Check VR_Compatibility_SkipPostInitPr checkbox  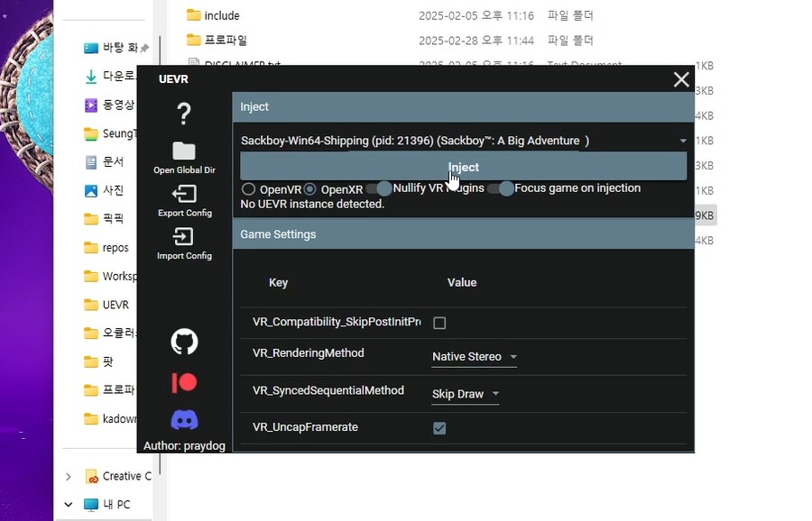pyautogui.click(x=439, y=322)
